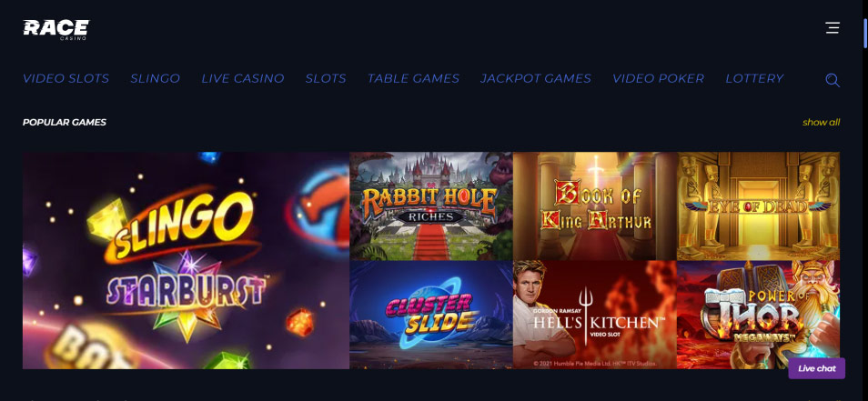Go to the Live Casino category
Screen dimensions: 868x401
(243, 78)
